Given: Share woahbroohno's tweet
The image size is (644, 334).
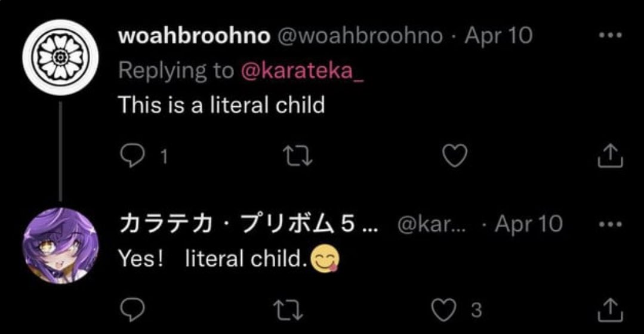Looking at the screenshot, I should tap(610, 156).
